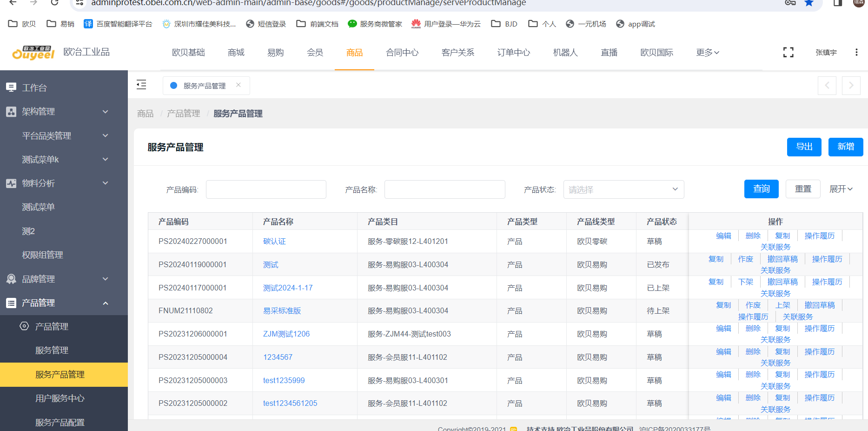
Task: Click the 产品管理 list icon in sidebar
Action: pos(11,303)
